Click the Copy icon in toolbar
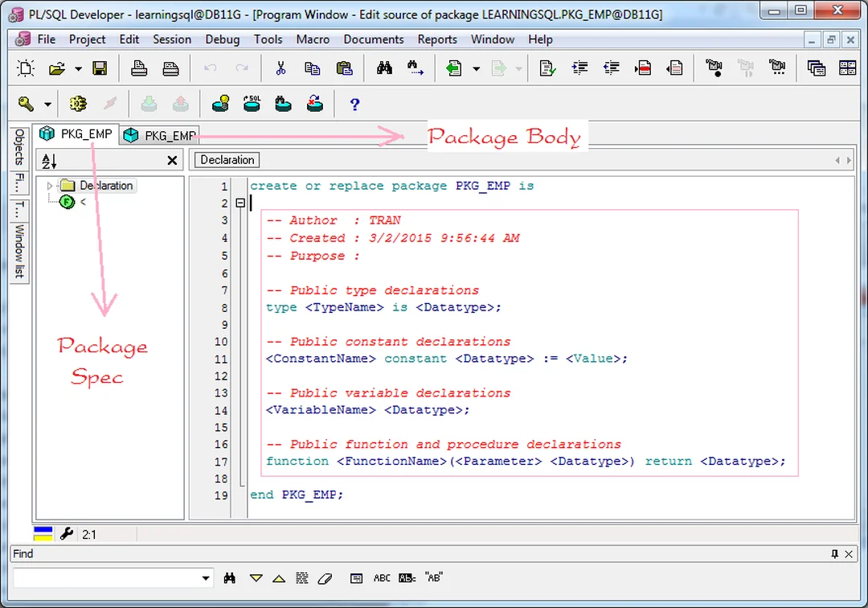Screen dimensions: 868x608 point(312,68)
